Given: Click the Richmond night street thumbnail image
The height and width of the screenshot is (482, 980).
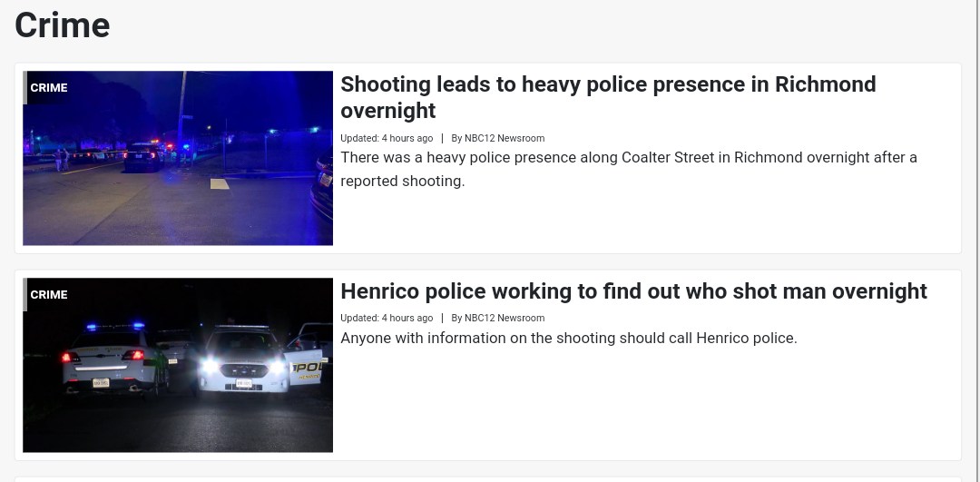Looking at the screenshot, I should [x=178, y=158].
